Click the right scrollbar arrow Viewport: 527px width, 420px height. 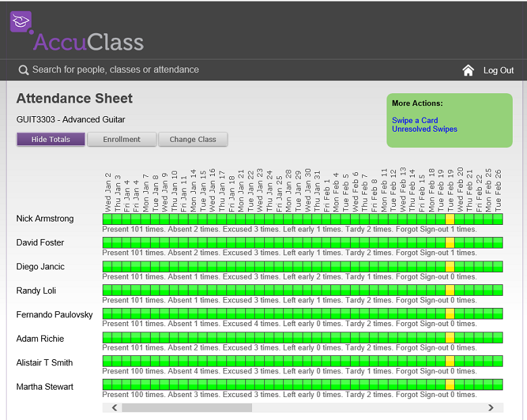pos(491,408)
